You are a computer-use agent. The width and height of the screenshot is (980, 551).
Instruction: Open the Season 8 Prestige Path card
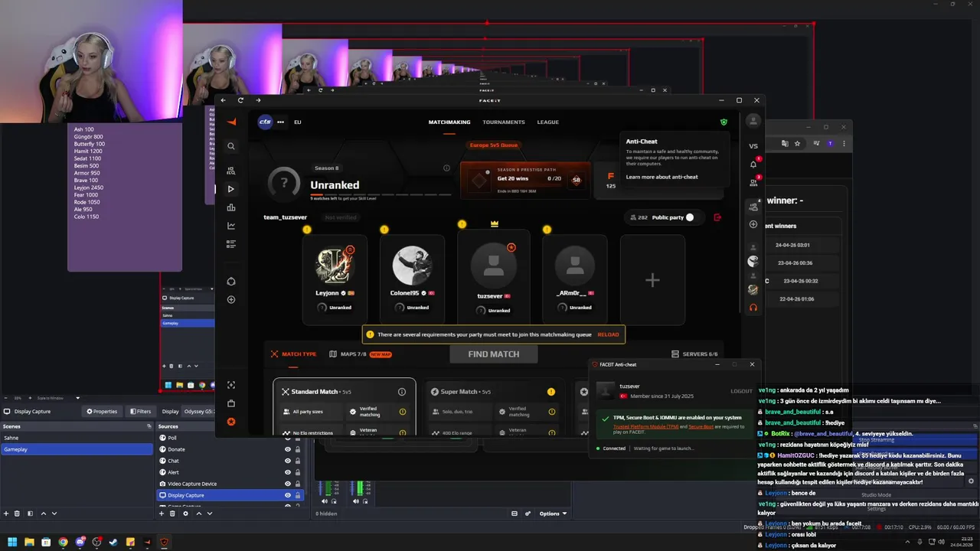tap(525, 179)
